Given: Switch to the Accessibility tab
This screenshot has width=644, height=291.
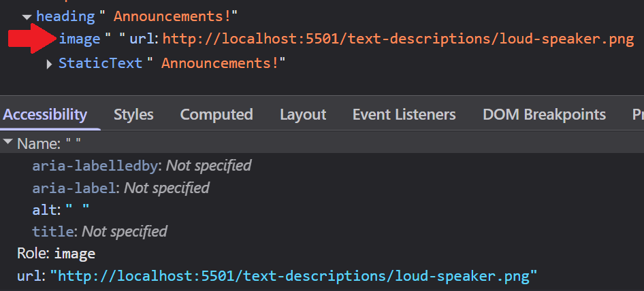Looking at the screenshot, I should pyautogui.click(x=45, y=114).
